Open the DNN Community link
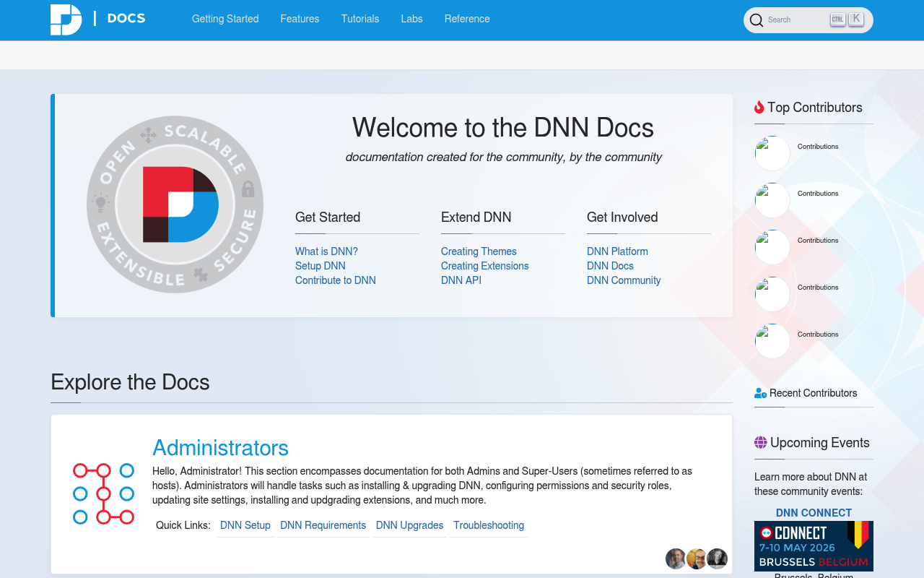Screen dimensions: 924x578 (624, 280)
